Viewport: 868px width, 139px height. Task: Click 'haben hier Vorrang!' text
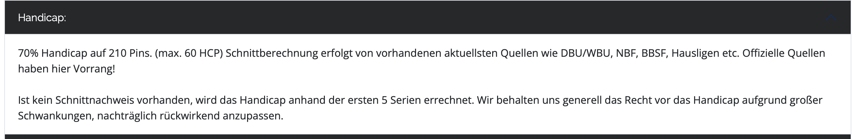click(x=66, y=69)
